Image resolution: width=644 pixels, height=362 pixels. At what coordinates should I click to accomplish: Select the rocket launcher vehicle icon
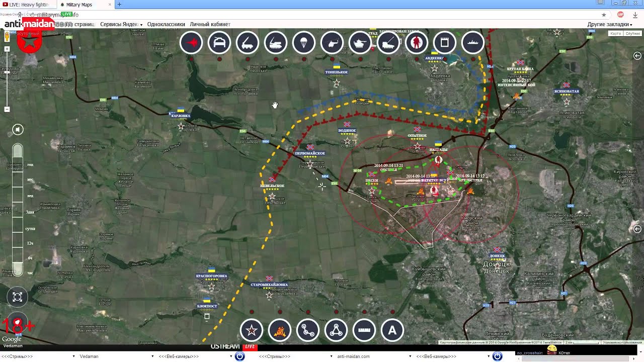coord(248,43)
